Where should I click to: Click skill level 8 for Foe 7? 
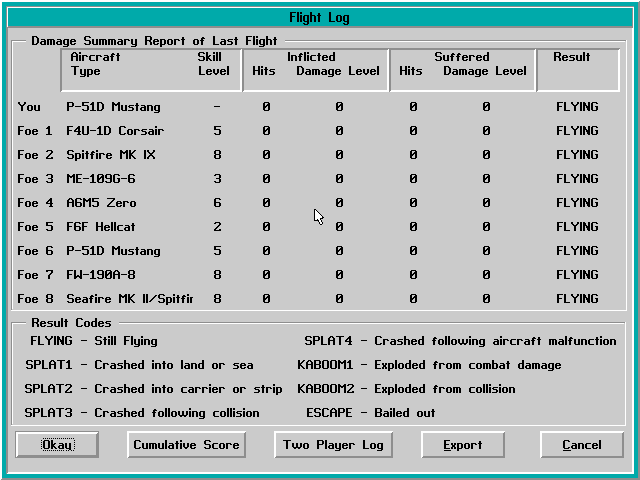[x=217, y=275]
